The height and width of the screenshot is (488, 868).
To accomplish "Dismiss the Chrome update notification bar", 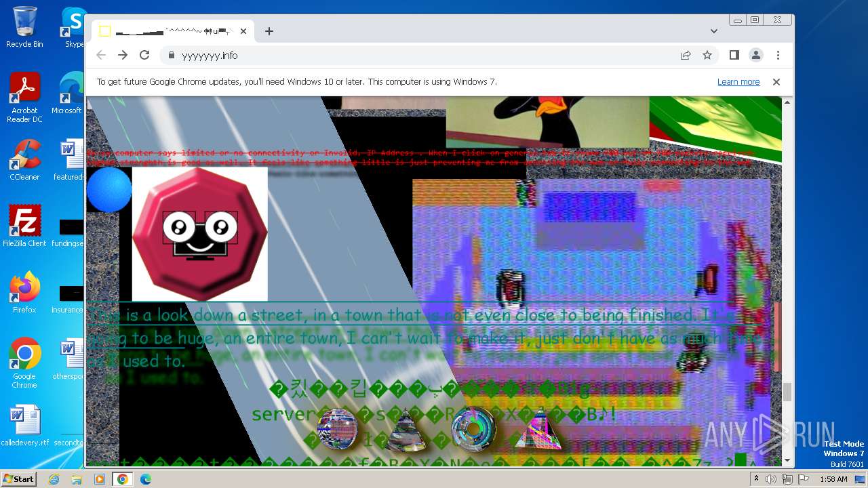I will tap(776, 82).
